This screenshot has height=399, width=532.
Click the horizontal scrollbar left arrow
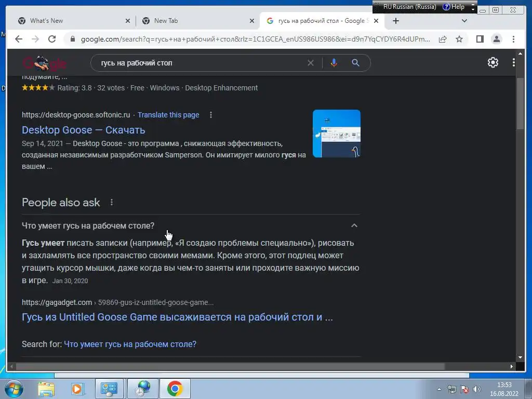pyautogui.click(x=11, y=366)
